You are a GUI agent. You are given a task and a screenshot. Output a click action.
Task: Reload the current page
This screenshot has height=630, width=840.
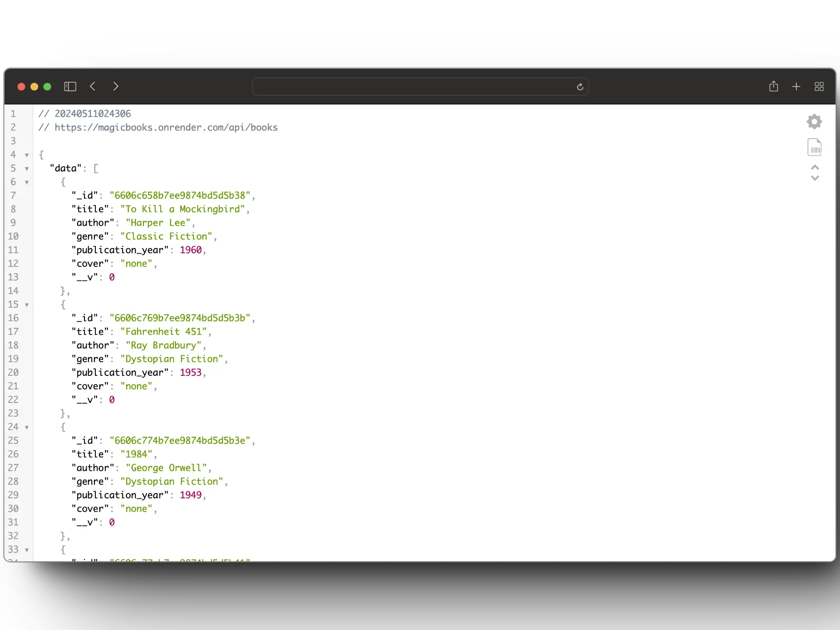tap(580, 87)
